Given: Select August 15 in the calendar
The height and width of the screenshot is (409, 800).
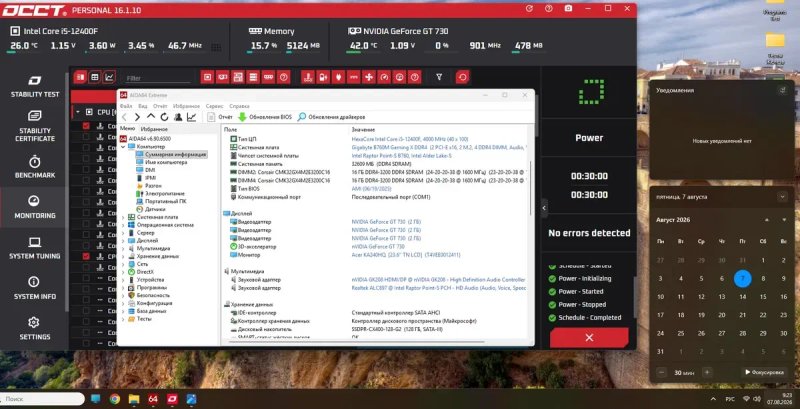Looking at the screenshot, I should tap(763, 297).
